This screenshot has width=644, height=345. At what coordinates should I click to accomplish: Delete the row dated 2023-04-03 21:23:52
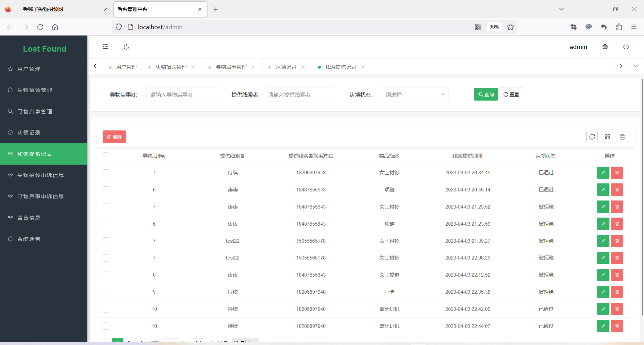click(617, 207)
